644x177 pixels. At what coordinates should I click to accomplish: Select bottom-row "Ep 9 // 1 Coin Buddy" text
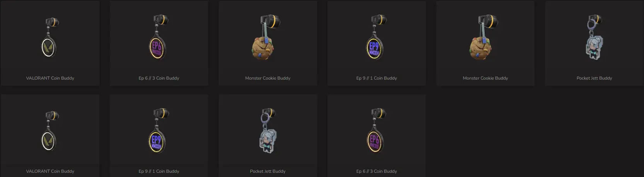159,171
